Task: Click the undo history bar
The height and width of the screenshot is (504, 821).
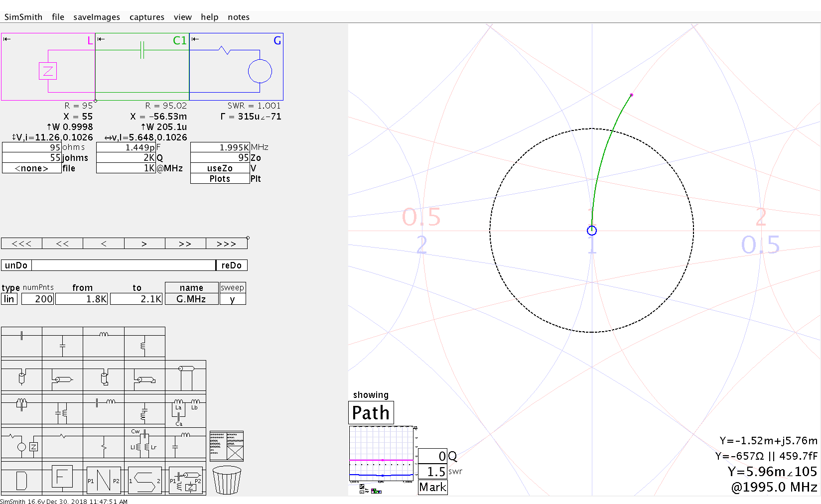Action: tap(124, 265)
